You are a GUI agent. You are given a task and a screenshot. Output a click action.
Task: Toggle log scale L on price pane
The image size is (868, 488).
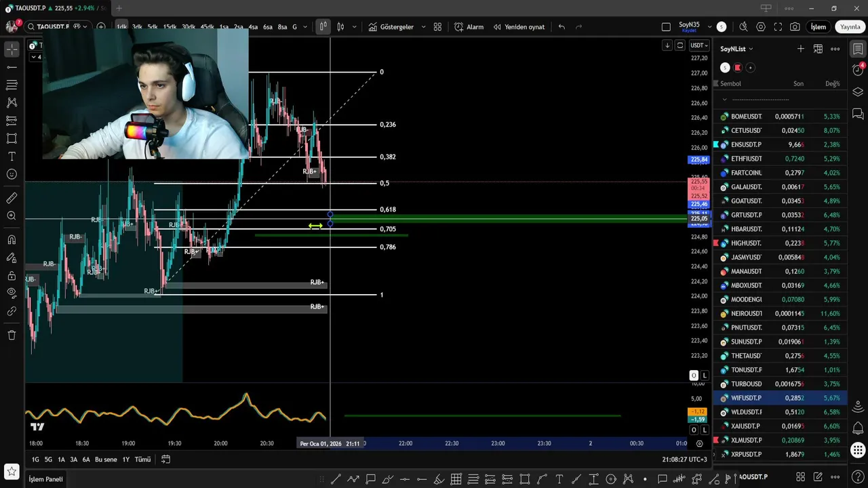(705, 375)
